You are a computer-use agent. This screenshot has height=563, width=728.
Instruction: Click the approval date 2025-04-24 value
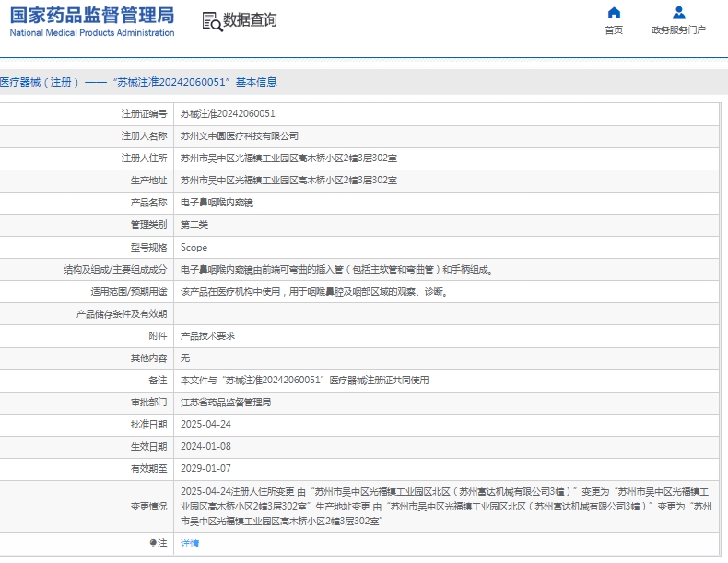click(205, 425)
